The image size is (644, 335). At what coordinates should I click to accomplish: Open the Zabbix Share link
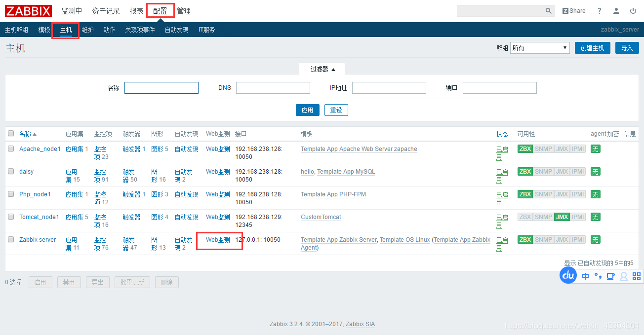click(574, 11)
